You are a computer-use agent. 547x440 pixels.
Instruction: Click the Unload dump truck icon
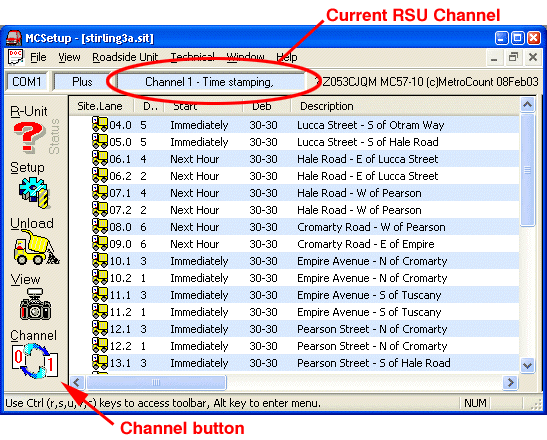36,248
